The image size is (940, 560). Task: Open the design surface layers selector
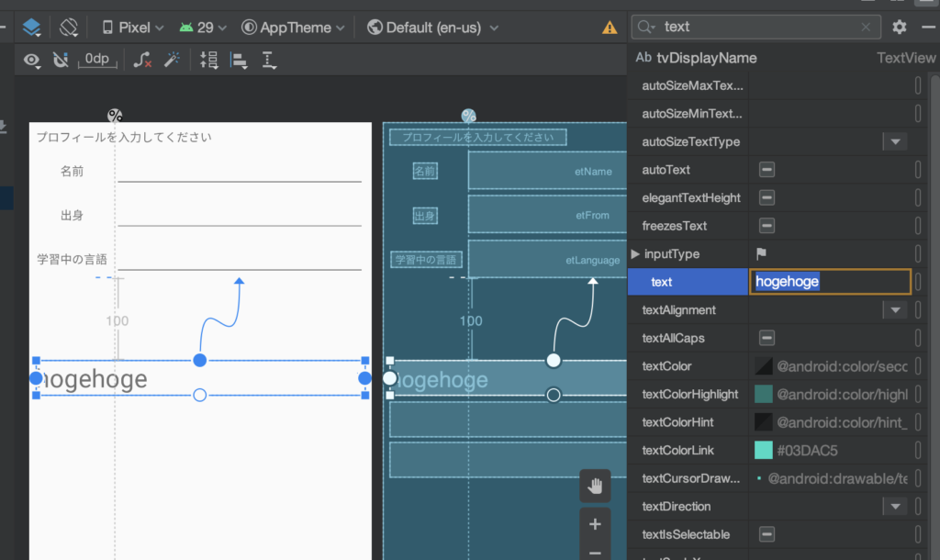point(31,28)
